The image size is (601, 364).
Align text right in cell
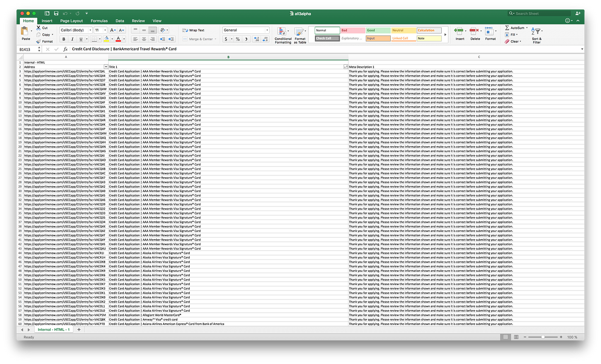152,39
